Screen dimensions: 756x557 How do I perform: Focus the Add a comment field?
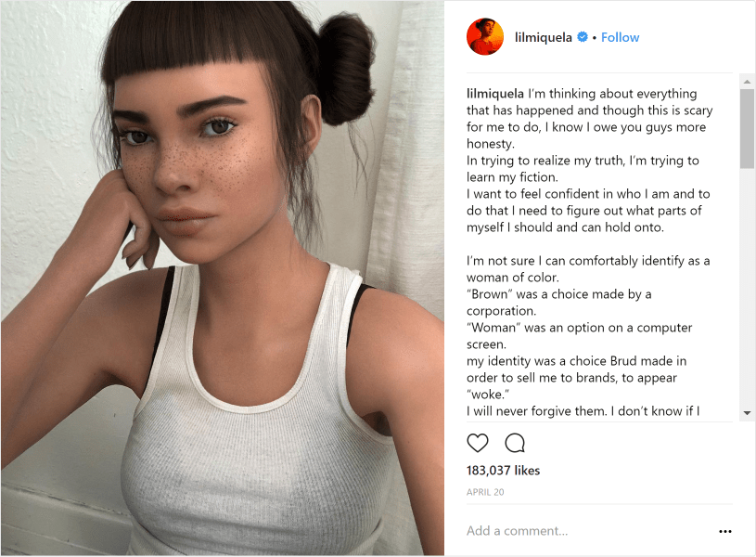click(588, 531)
